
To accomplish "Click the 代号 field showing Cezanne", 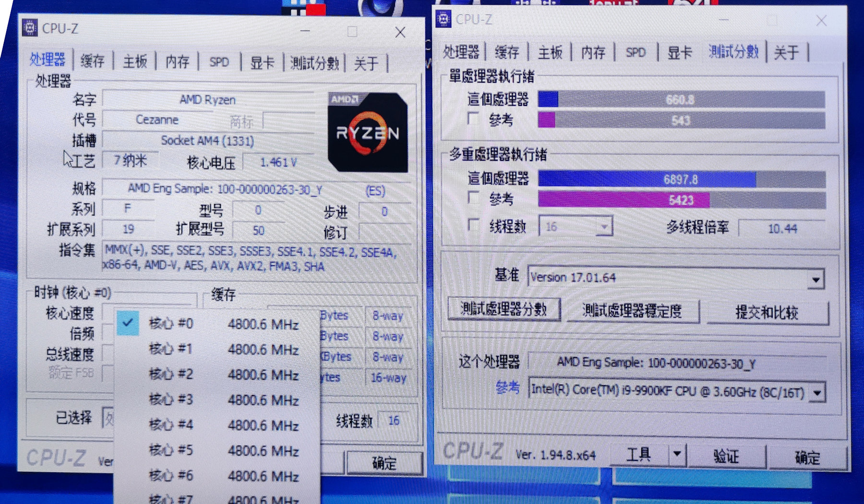I will click(157, 119).
